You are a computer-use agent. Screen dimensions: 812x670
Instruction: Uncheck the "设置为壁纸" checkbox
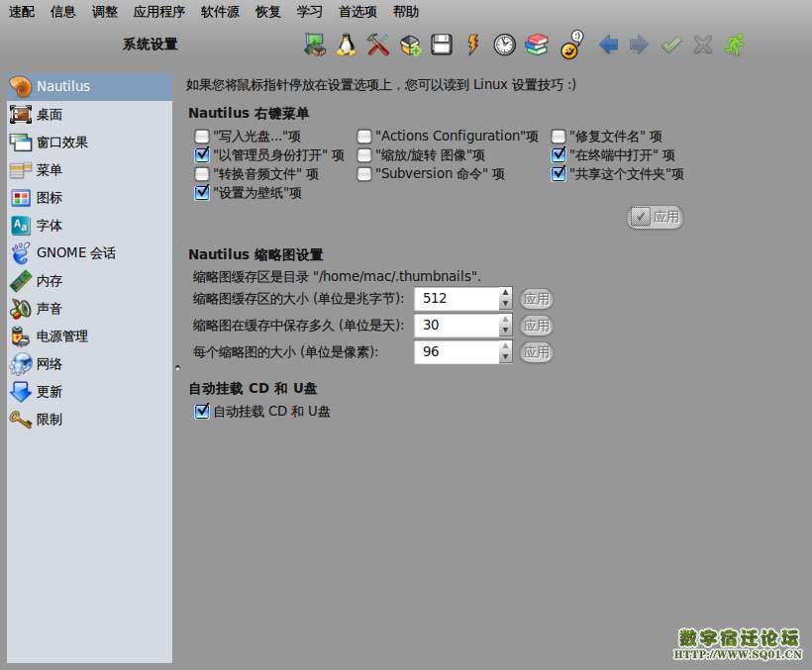201,192
